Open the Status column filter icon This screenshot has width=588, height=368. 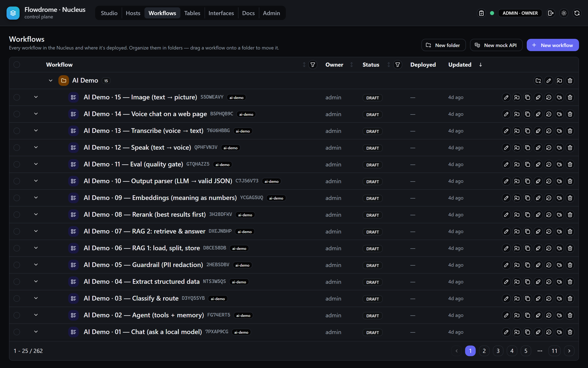click(x=398, y=65)
